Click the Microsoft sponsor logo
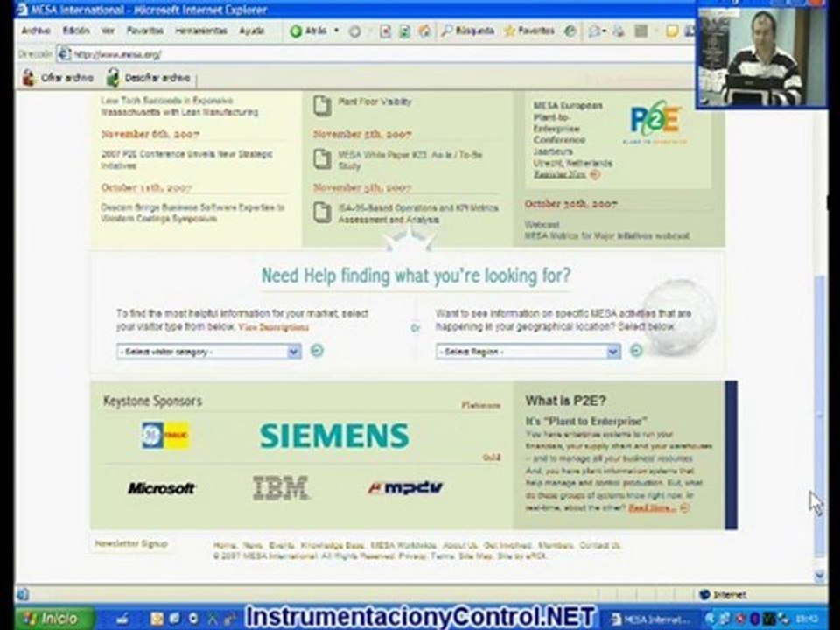 tap(161, 488)
